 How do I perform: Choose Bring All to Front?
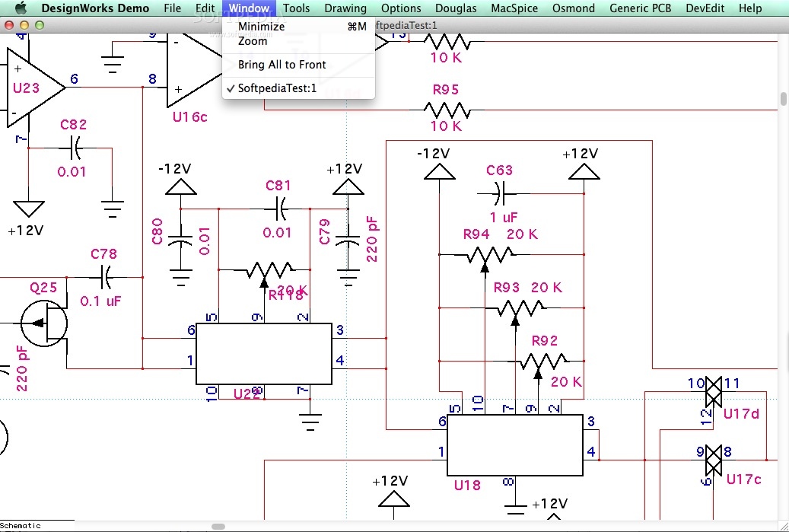tap(298, 65)
